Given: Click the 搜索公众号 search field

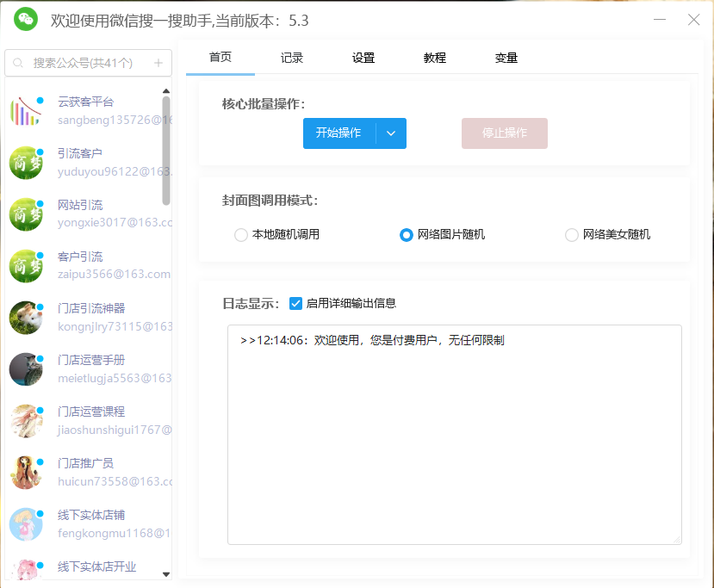Looking at the screenshot, I should click(89, 63).
